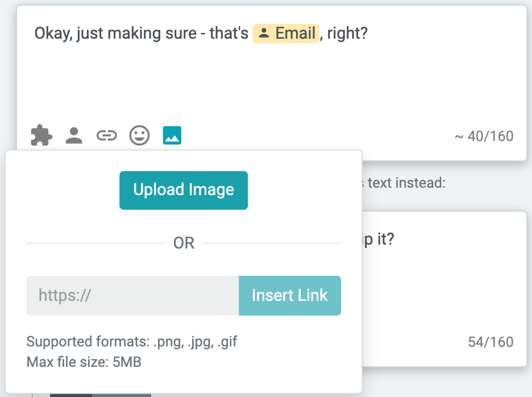This screenshot has width=532, height=397.
Task: Click the 'text instead:' label
Action: coord(406,183)
